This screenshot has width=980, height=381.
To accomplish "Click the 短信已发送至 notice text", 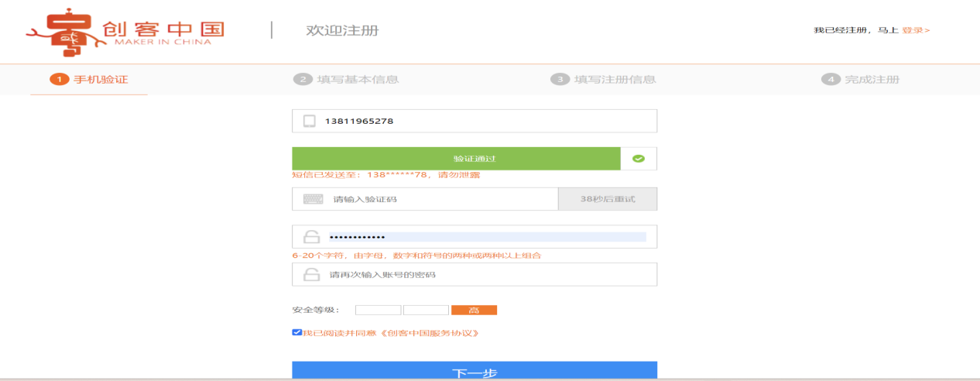I will (385, 175).
